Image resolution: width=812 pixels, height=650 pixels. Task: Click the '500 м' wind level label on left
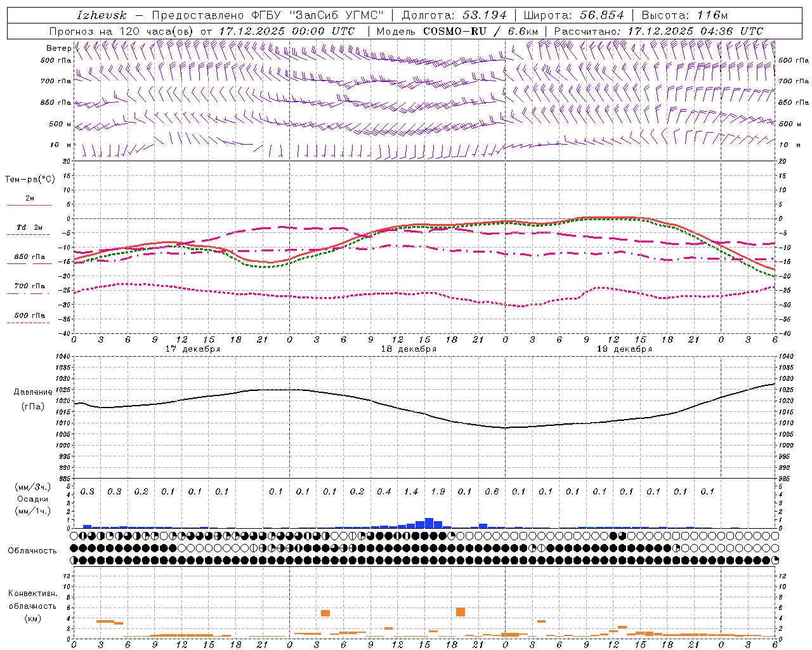tap(60, 124)
